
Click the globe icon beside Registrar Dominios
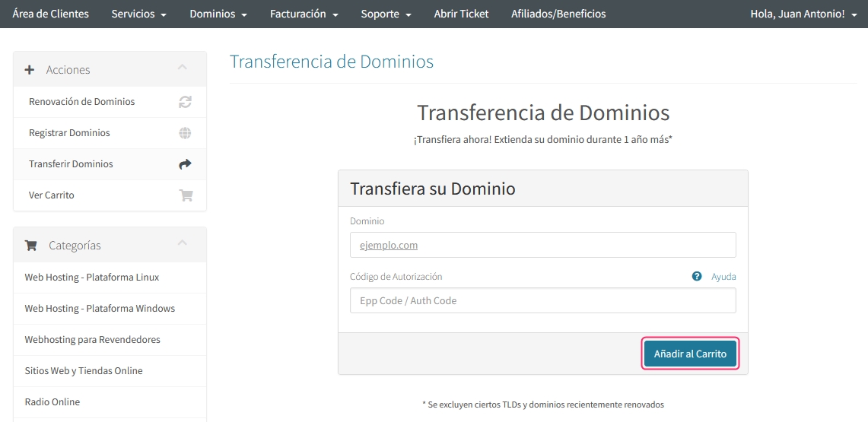pyautogui.click(x=185, y=133)
